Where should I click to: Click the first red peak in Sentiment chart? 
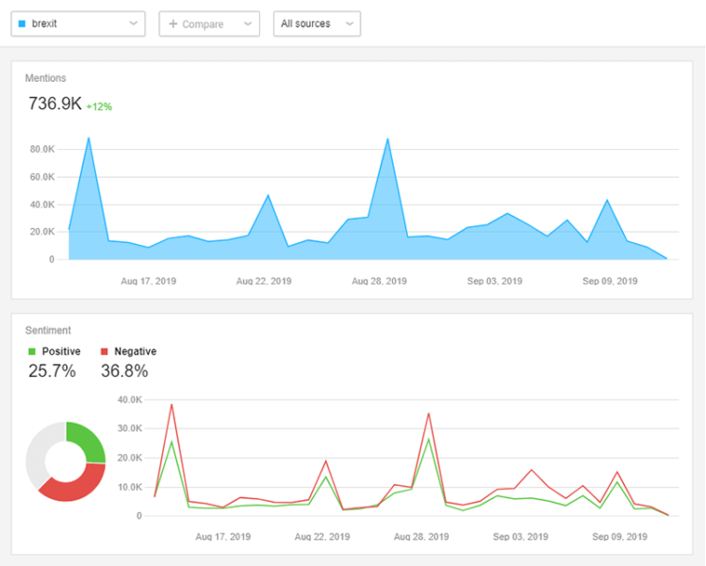[x=172, y=405]
